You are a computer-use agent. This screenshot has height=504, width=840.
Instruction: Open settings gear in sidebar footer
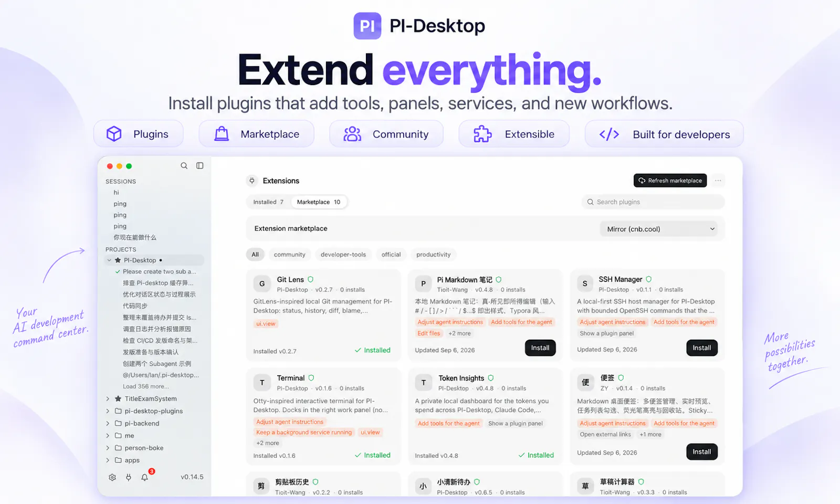click(x=112, y=477)
